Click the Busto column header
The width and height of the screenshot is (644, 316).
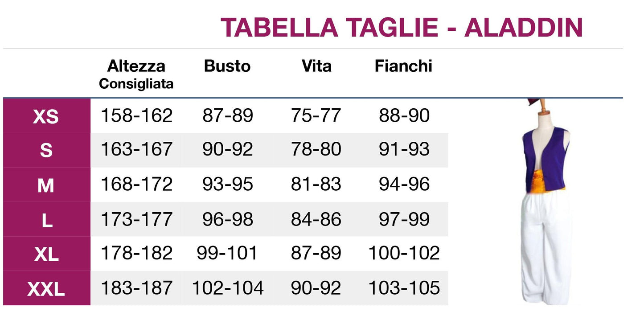[x=227, y=66]
